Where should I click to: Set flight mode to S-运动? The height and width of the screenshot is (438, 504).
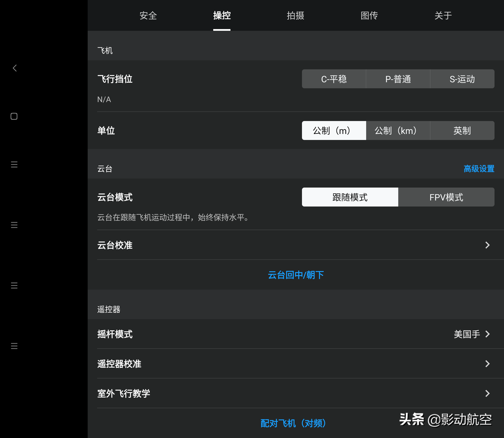coord(462,79)
